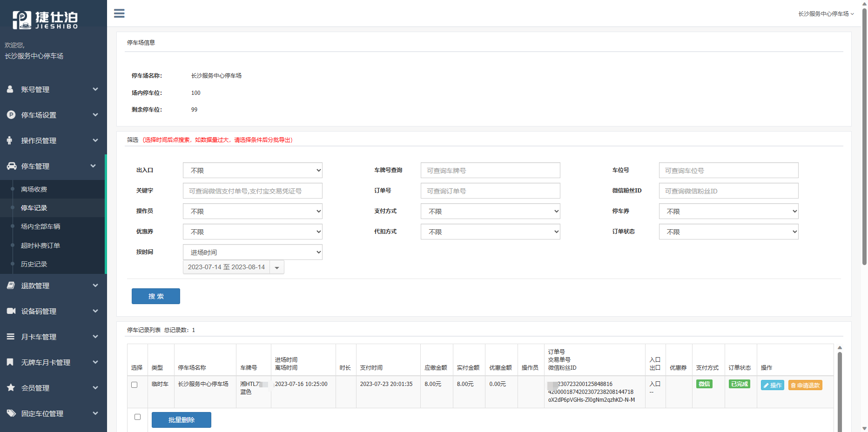Open the date range picker arrow

coord(277,267)
